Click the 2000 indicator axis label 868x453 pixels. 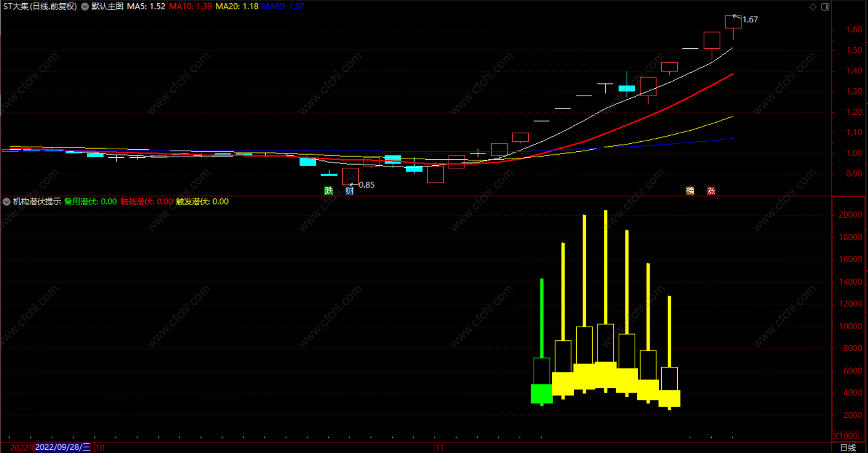[x=853, y=415]
